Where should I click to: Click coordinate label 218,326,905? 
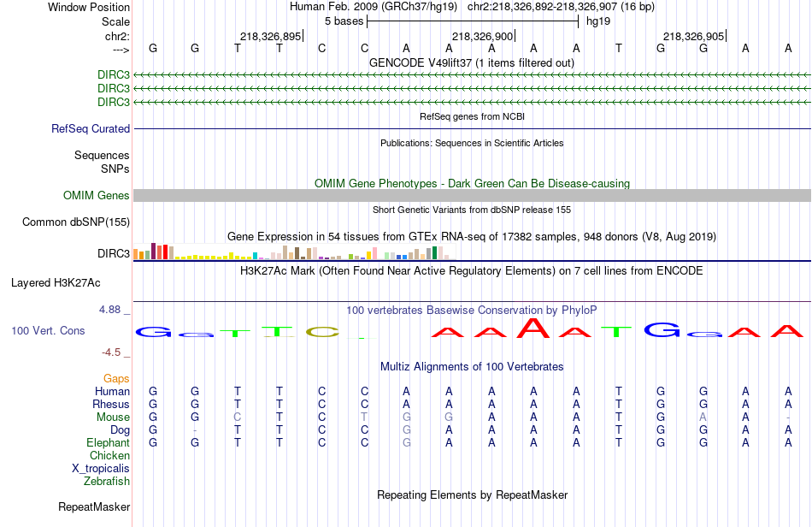pos(693,36)
